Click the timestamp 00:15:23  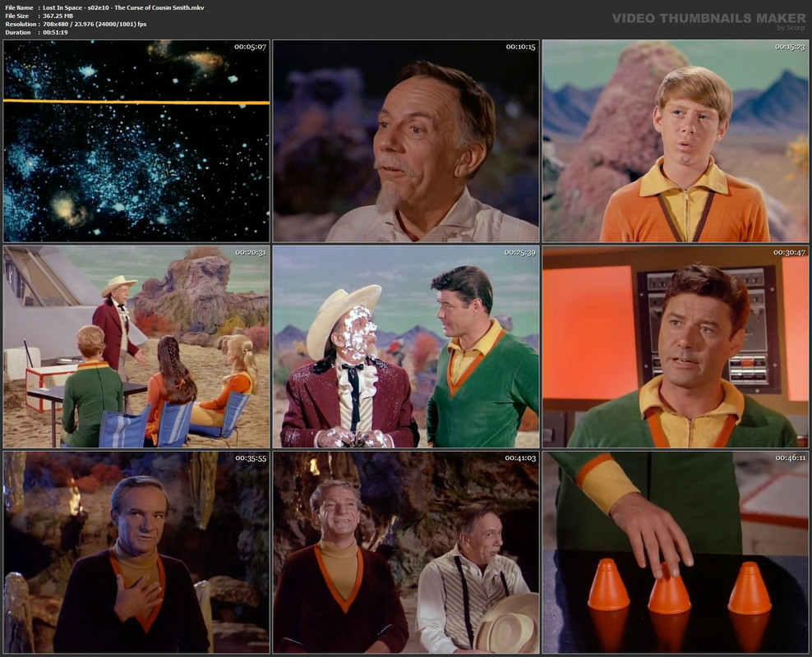point(790,47)
